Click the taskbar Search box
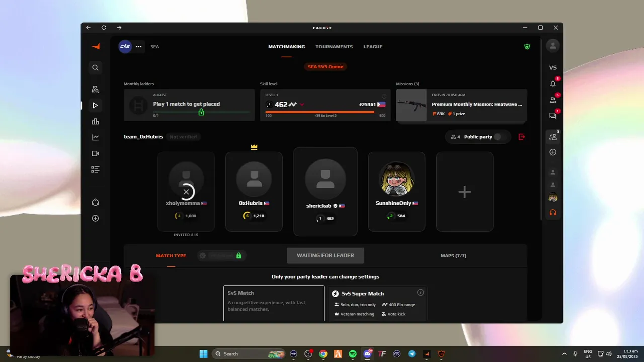Viewport: 644px width, 362px height. tap(249, 354)
